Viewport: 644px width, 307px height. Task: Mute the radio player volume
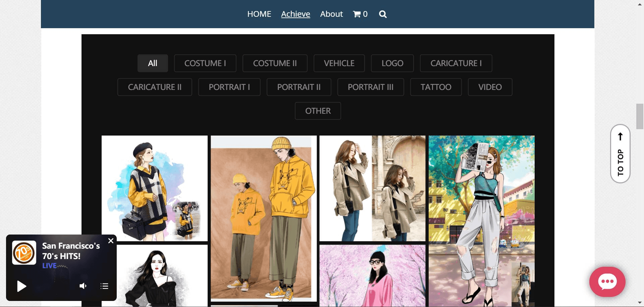(83, 286)
